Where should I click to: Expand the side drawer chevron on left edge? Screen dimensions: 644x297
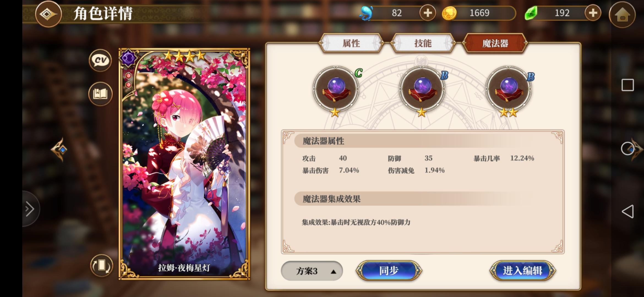30,209
